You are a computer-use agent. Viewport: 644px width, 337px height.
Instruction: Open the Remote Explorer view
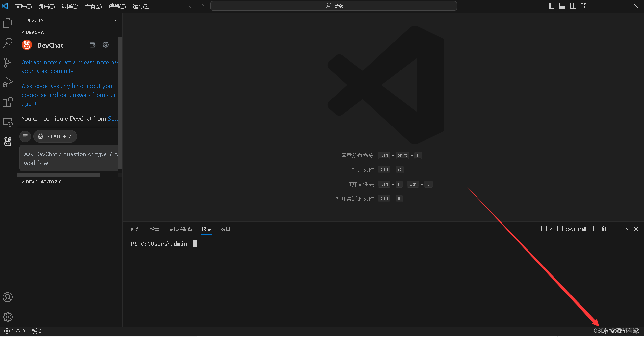[8, 122]
